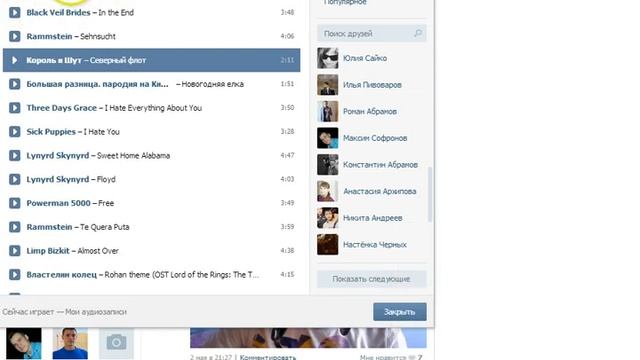Viewport: 640px width, 360px height.
Task: Click the Поиск друзей search field
Action: 371,33
